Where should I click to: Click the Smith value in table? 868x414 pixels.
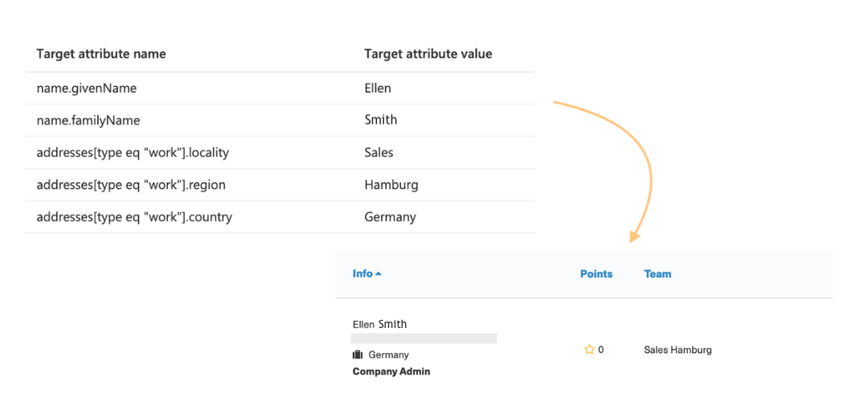[x=381, y=120]
